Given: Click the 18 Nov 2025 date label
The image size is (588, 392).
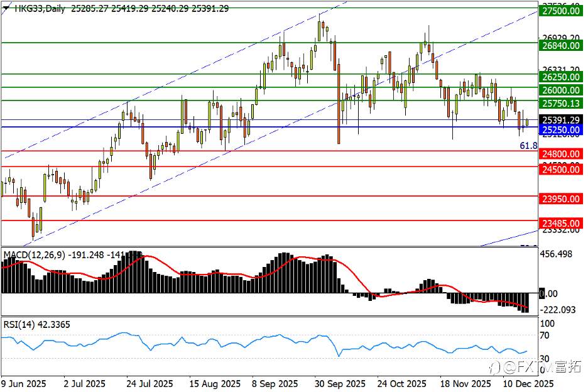Looking at the screenshot, I should tap(465, 384).
